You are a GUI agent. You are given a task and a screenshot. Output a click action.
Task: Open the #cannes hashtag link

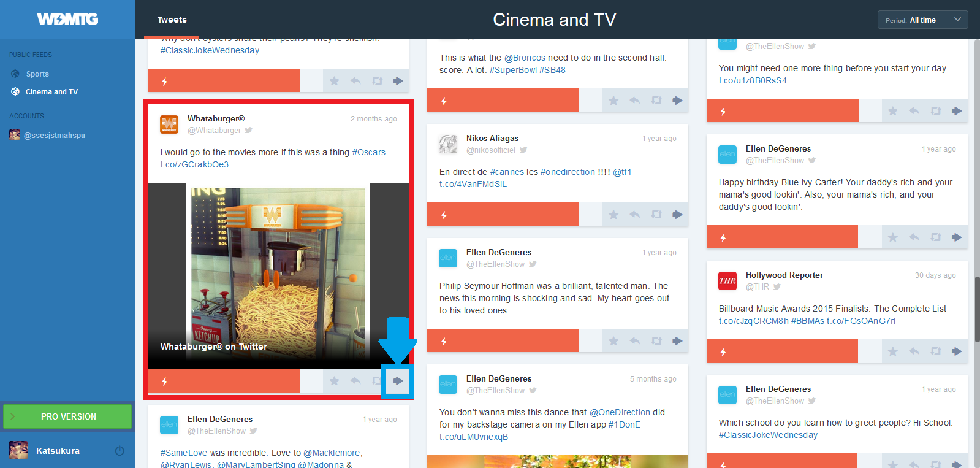click(x=507, y=172)
